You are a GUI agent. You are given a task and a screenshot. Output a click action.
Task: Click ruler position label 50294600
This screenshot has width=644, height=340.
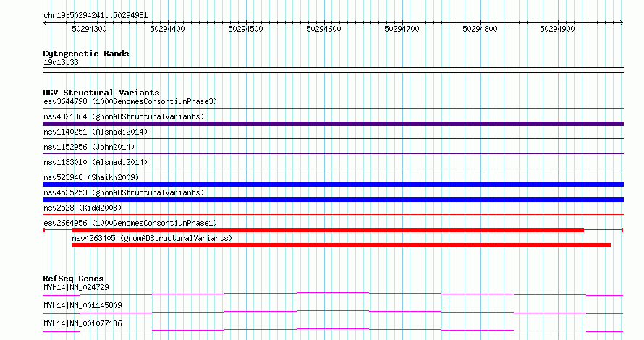(323, 29)
